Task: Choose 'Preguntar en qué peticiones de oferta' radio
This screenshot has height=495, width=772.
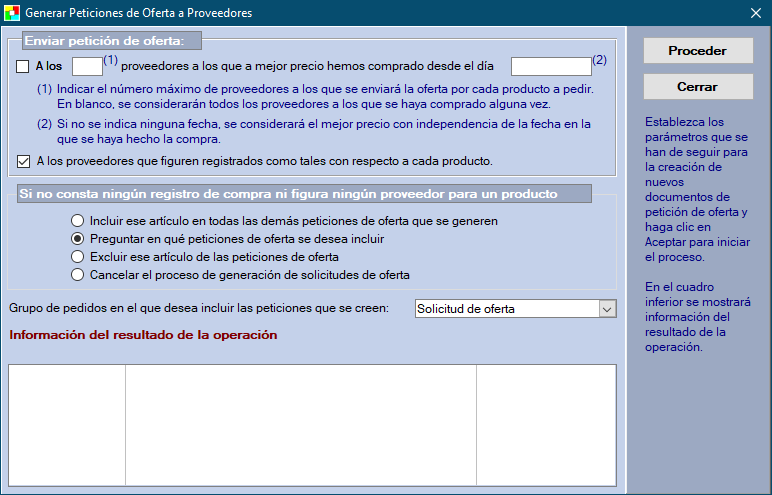Action: point(77,239)
